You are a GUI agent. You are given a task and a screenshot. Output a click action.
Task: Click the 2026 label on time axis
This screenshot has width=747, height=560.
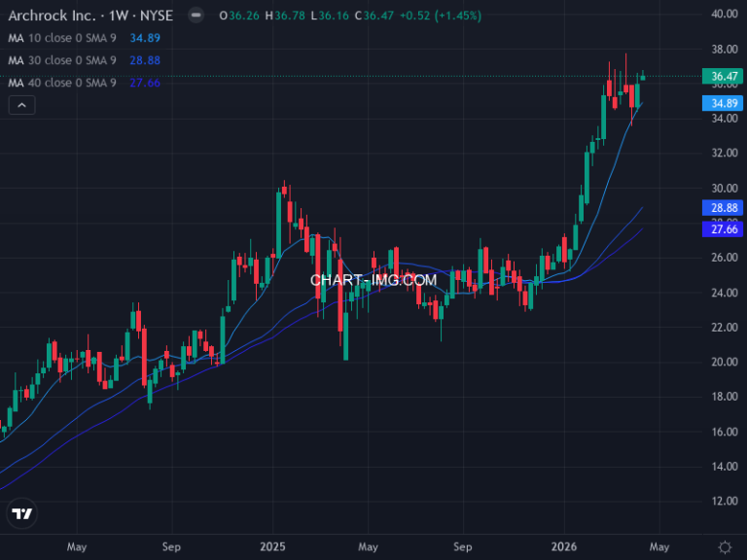pos(564,546)
